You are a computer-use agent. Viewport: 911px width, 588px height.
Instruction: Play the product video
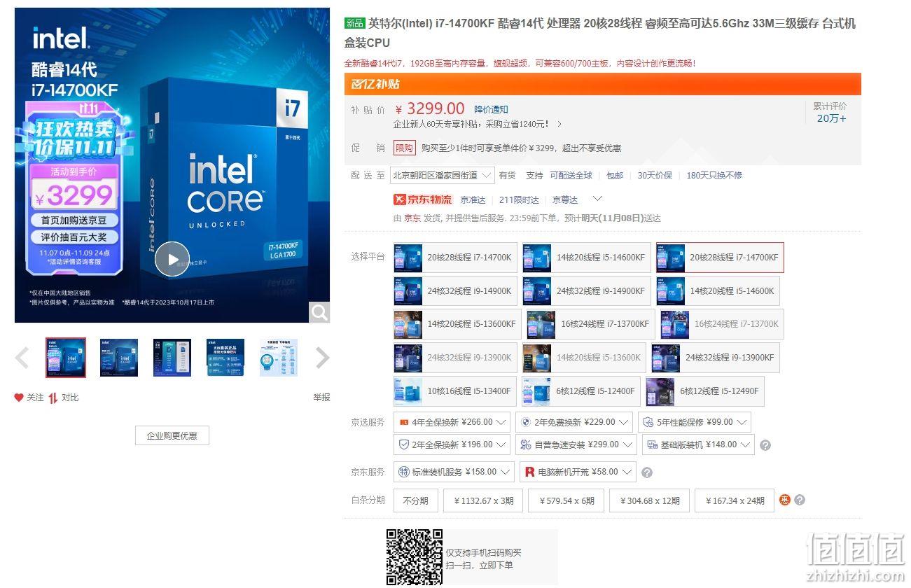pos(172,260)
